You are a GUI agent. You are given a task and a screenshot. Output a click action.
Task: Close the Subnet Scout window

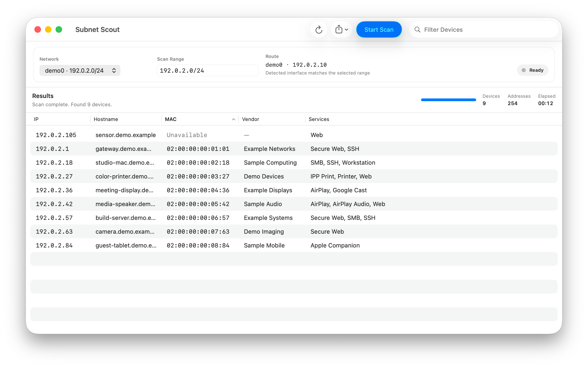click(38, 30)
